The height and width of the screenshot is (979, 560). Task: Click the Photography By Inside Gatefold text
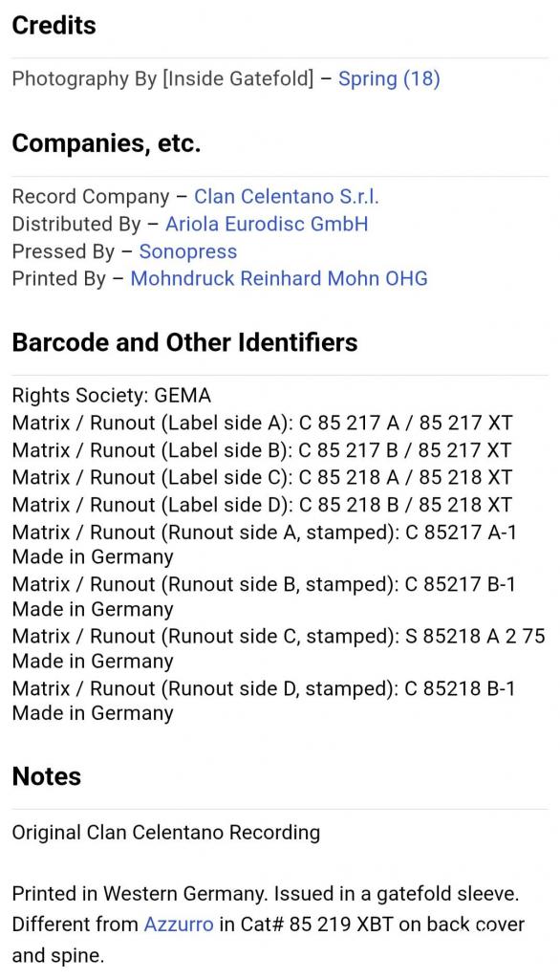[163, 78]
